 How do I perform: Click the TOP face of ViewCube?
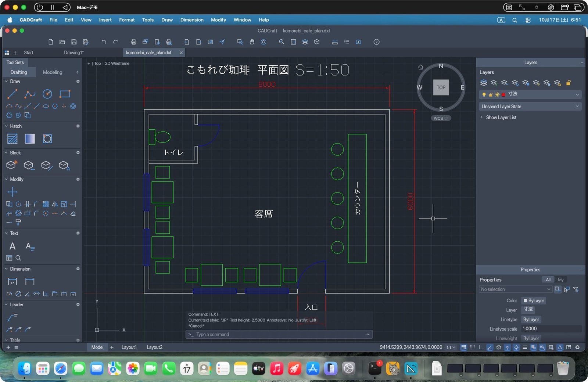click(441, 87)
